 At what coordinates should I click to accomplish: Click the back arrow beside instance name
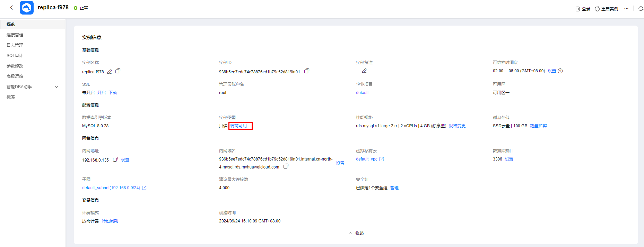pyautogui.click(x=11, y=7)
